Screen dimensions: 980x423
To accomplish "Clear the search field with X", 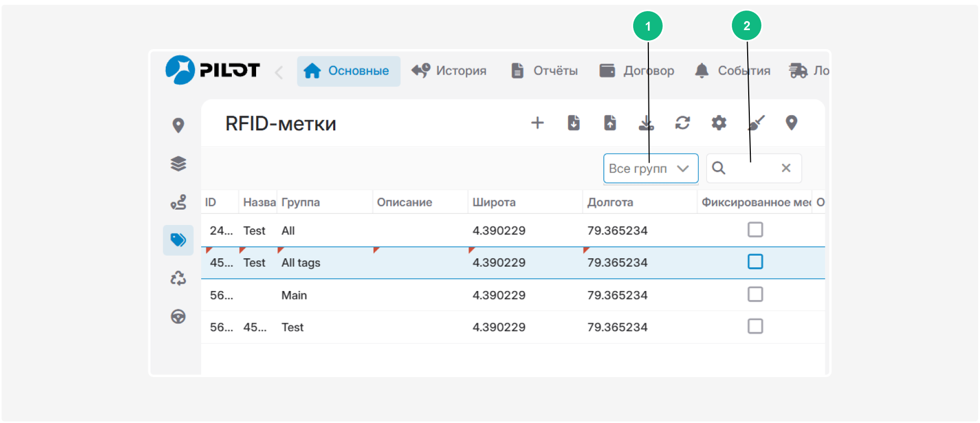I will [x=786, y=168].
